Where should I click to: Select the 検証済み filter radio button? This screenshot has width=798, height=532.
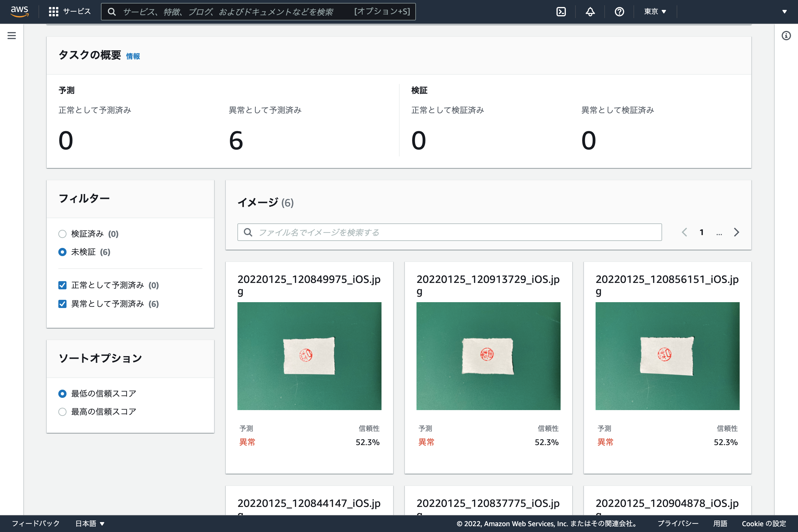point(62,234)
